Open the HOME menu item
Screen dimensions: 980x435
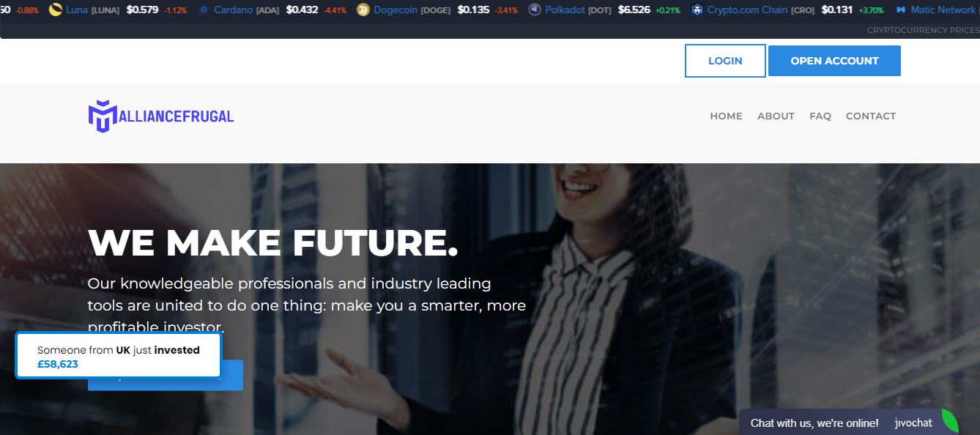[x=726, y=116]
